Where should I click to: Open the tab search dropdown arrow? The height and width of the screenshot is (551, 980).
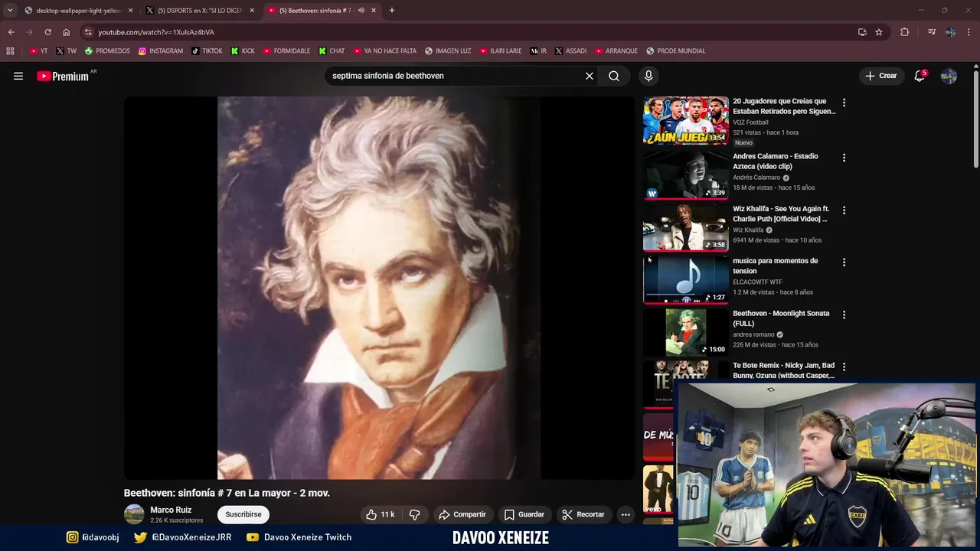click(x=10, y=10)
